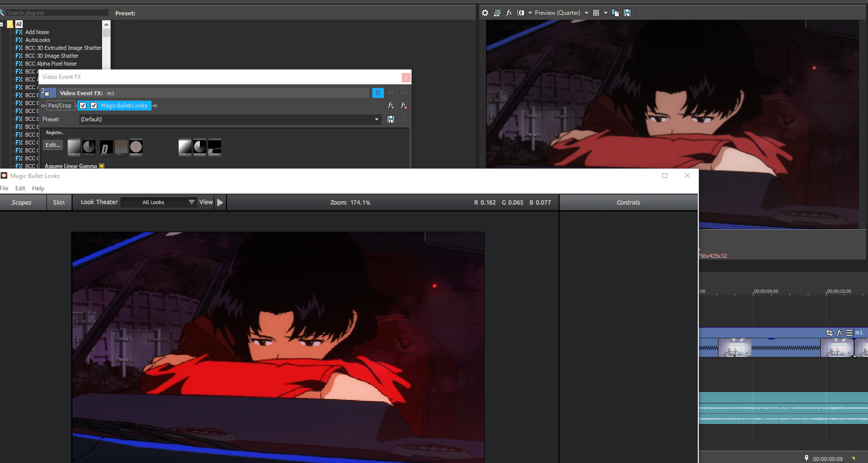This screenshot has height=463, width=868.
Task: Click the Register... link
Action: click(x=55, y=133)
